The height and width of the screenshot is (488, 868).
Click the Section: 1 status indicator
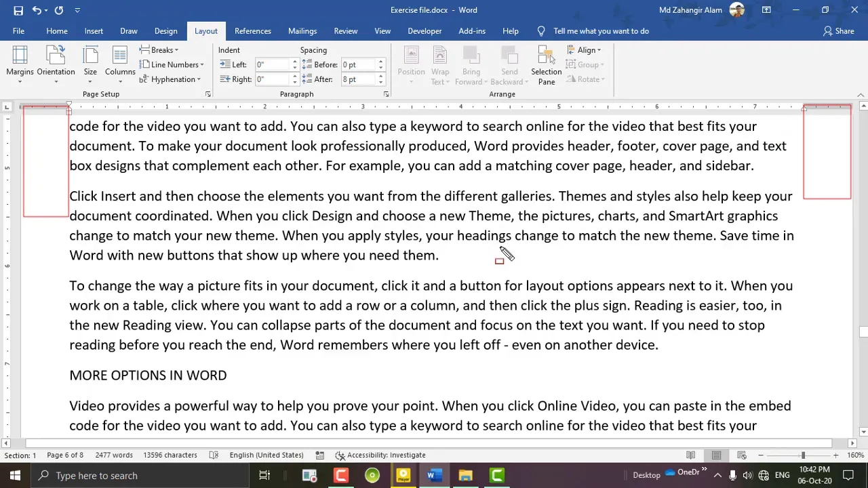[20, 455]
